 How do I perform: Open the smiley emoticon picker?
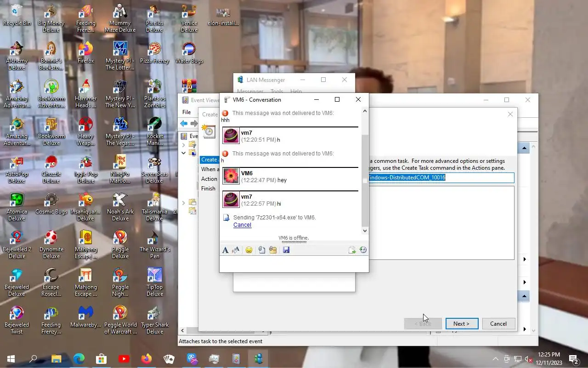[249, 250]
